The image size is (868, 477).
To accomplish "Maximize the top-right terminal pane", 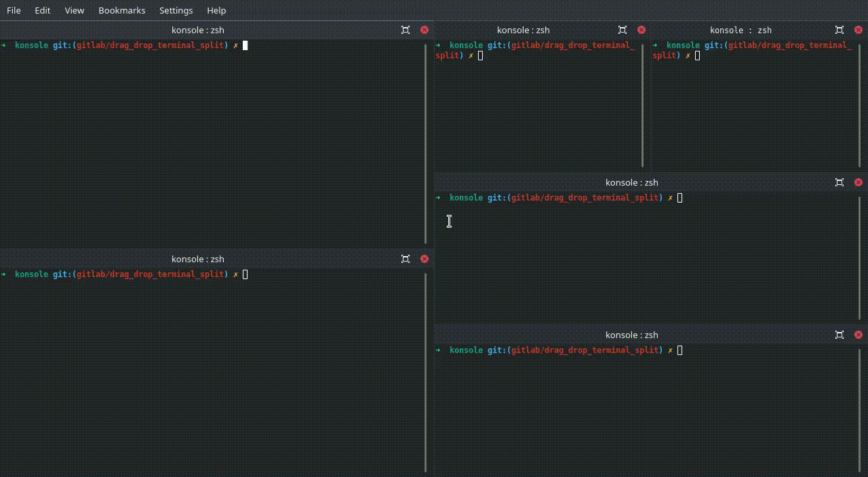I will tap(840, 30).
